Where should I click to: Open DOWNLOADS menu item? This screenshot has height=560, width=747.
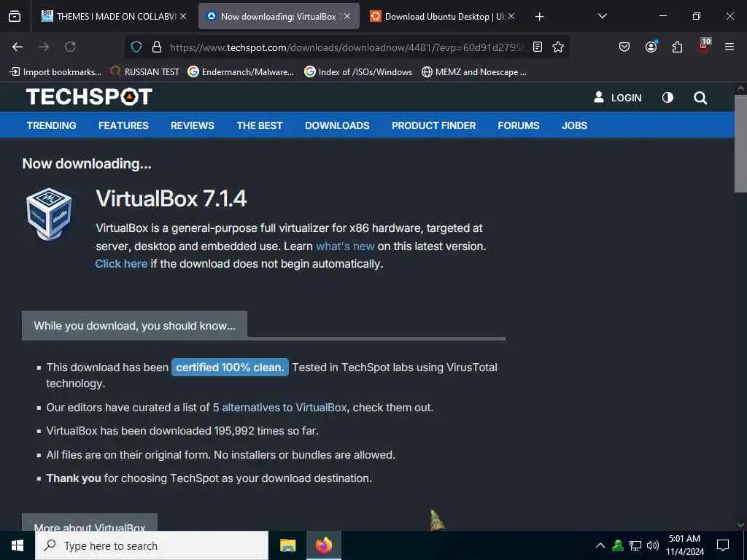point(337,125)
